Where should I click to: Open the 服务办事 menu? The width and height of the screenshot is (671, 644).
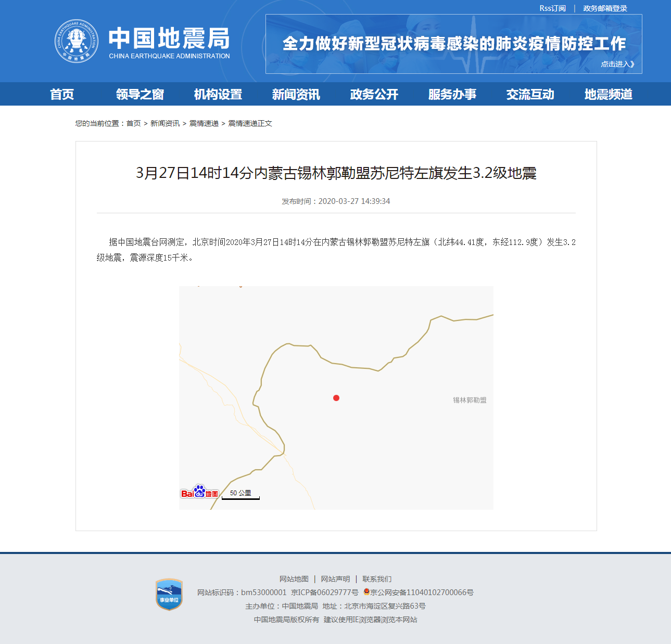pyautogui.click(x=452, y=94)
